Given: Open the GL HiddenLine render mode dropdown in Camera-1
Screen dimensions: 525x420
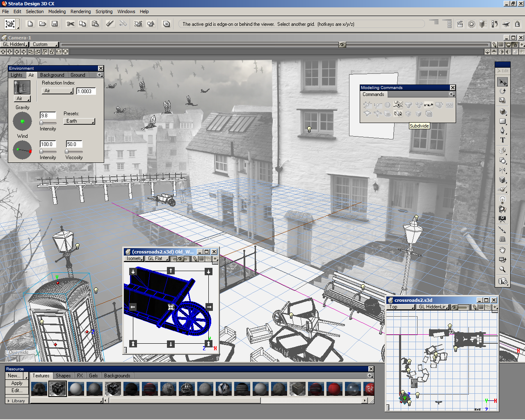Looking at the screenshot, I should [15, 44].
